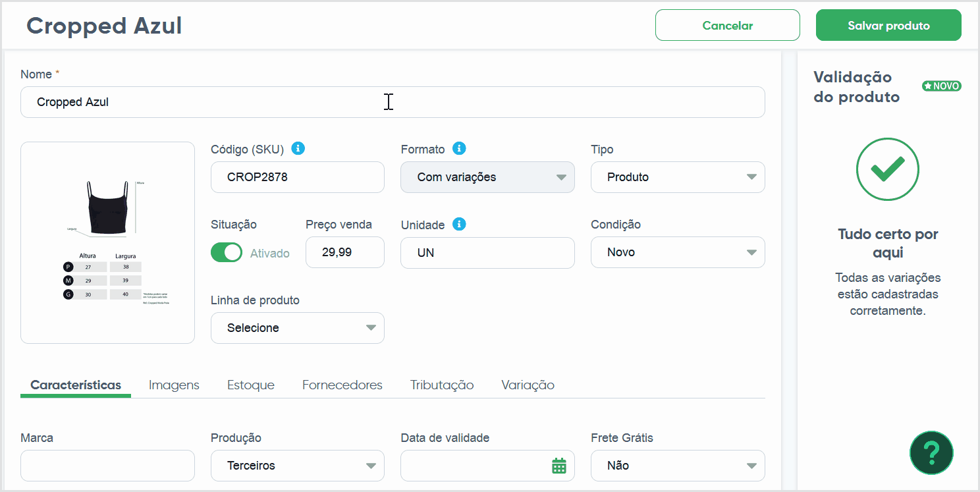The height and width of the screenshot is (492, 980).
Task: Click the Cancelar button
Action: pos(728,26)
